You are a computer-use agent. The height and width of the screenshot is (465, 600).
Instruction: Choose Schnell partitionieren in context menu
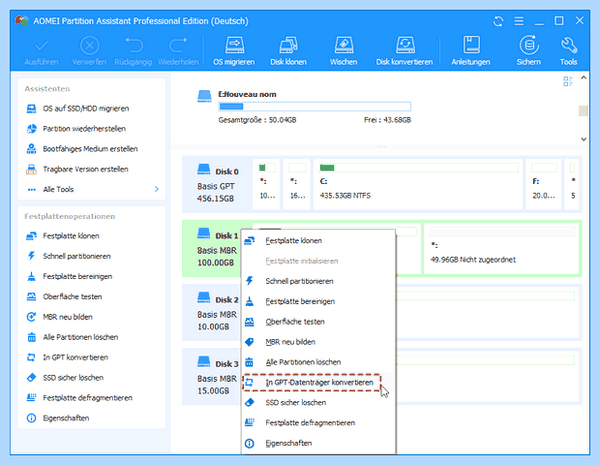point(319,281)
